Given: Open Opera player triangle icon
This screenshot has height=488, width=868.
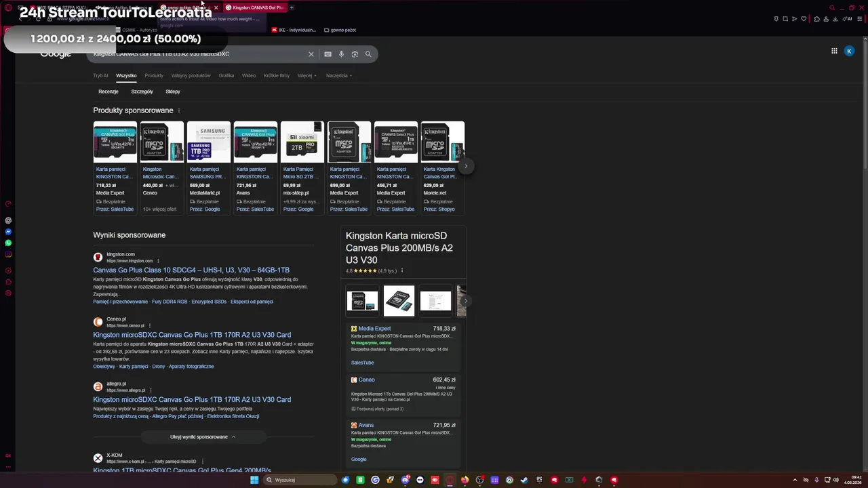Looking at the screenshot, I should (794, 19).
